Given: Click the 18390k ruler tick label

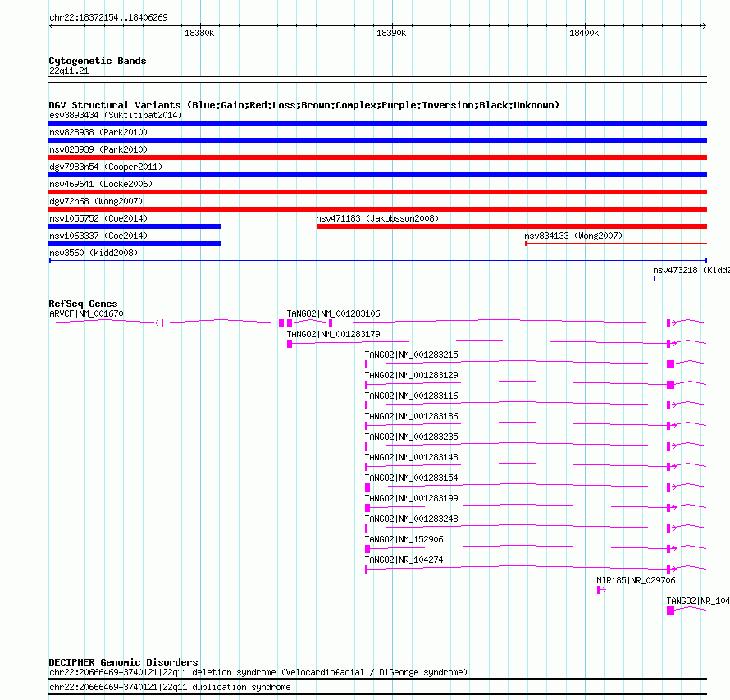Looking at the screenshot, I should click(391, 33).
